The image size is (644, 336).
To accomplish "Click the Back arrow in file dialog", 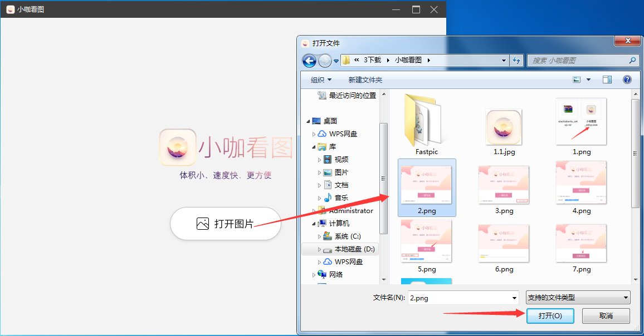I will (309, 61).
